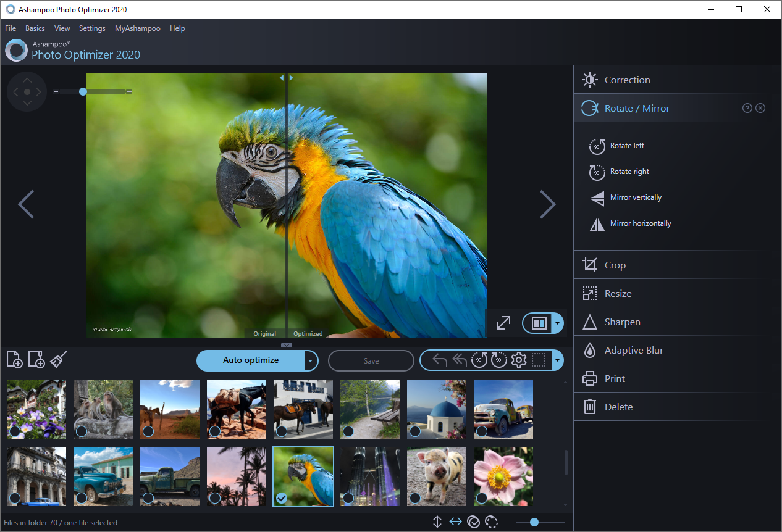This screenshot has height=532, width=782.
Task: Go to next image with right arrow
Action: 547,204
